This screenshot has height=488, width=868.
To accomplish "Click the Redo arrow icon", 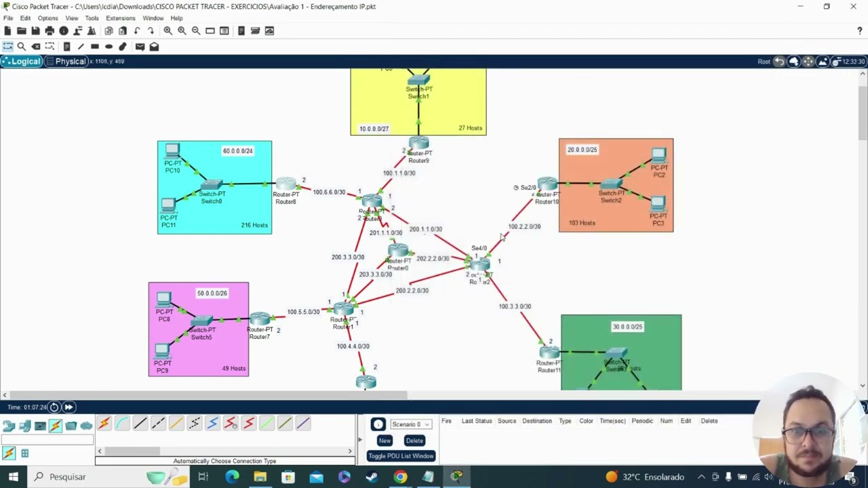I will click(x=151, y=30).
